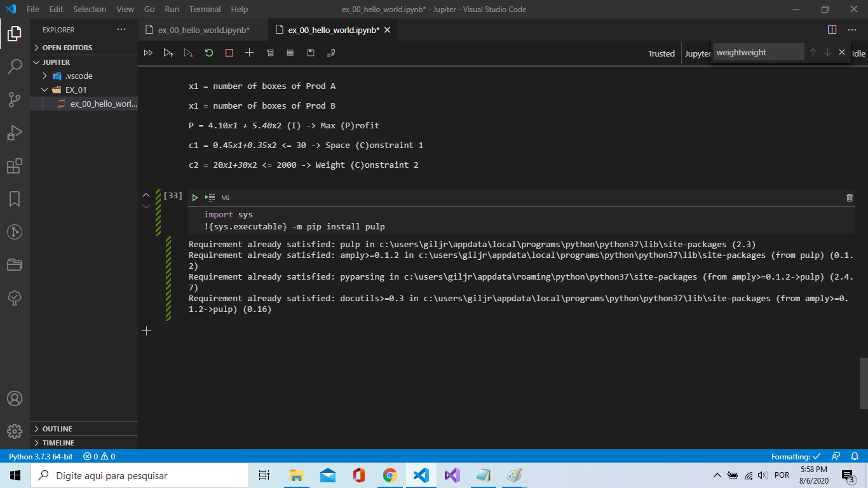This screenshot has height=488, width=868.
Task: Delete the cell using the trash icon
Action: click(850, 197)
